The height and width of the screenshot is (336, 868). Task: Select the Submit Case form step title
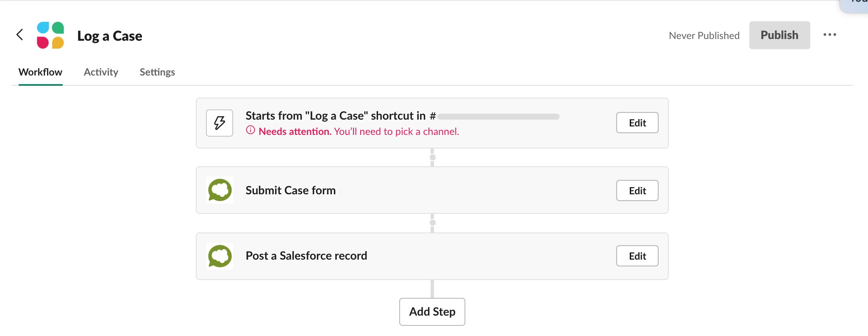(x=291, y=190)
